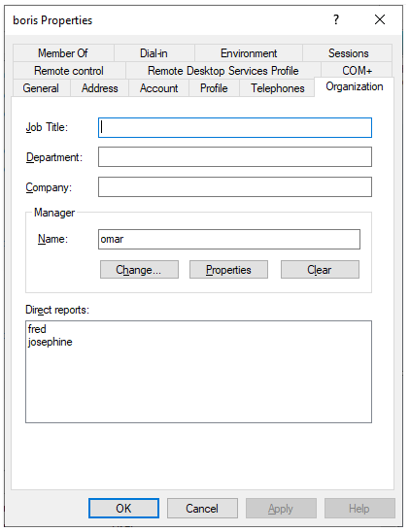This screenshot has height=532, width=410.
Task: Click into the Department field
Action: click(x=235, y=156)
